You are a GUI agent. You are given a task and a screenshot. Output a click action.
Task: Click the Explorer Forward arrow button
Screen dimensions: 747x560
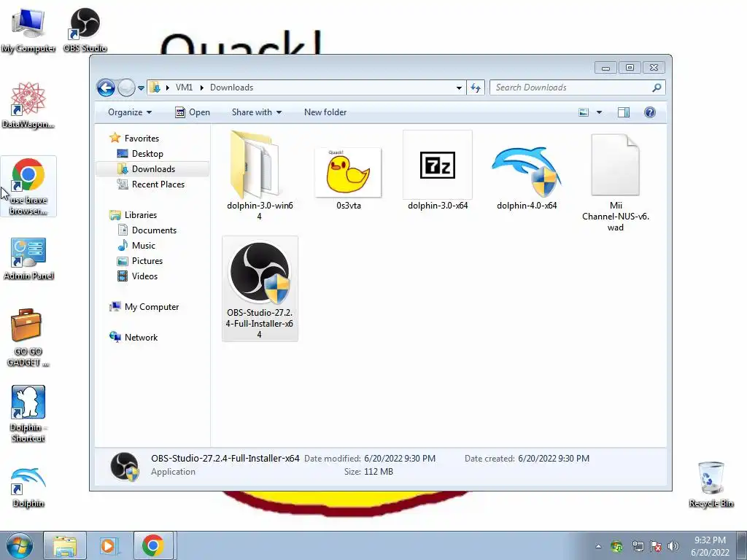click(x=126, y=87)
